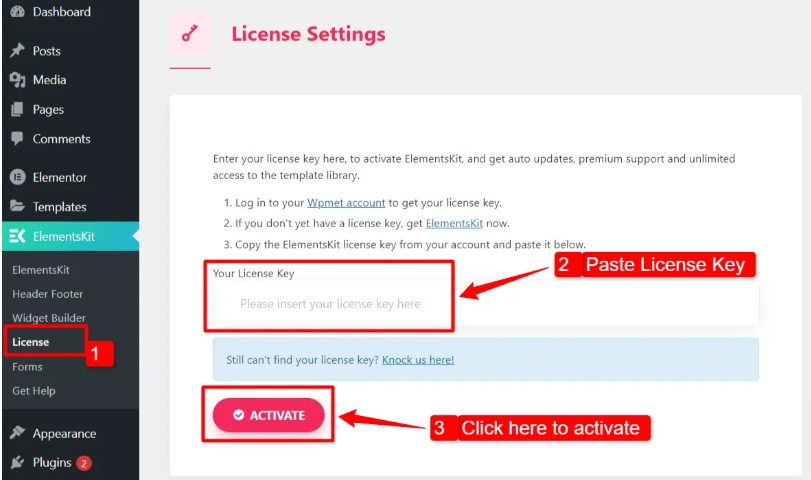This screenshot has height=480, width=811.
Task: Click the Elementor logo icon
Action: (x=17, y=178)
